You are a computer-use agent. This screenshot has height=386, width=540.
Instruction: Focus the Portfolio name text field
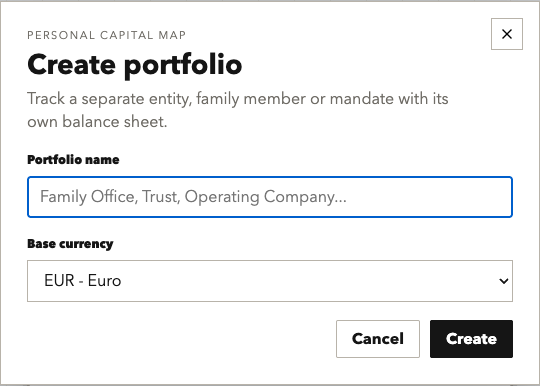coord(270,197)
